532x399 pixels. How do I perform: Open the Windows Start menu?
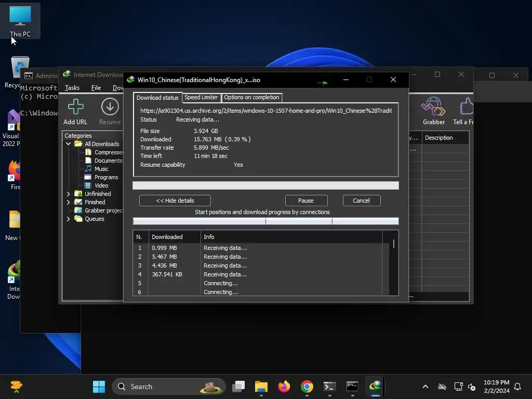pos(99,387)
